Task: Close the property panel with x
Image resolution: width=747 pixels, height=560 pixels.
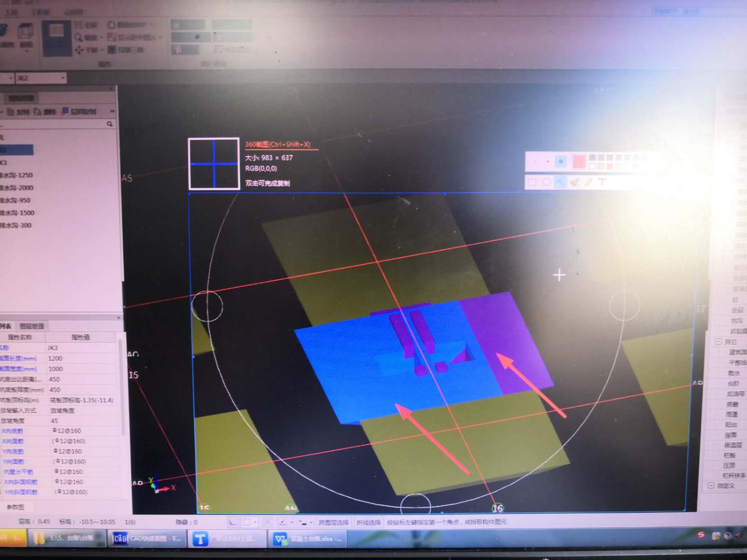Action: [119, 317]
